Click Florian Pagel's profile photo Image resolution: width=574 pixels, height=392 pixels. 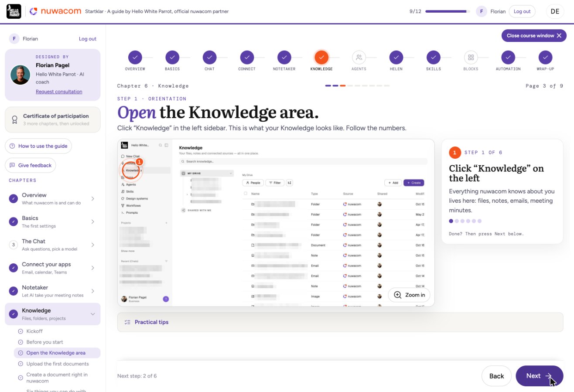(x=20, y=75)
